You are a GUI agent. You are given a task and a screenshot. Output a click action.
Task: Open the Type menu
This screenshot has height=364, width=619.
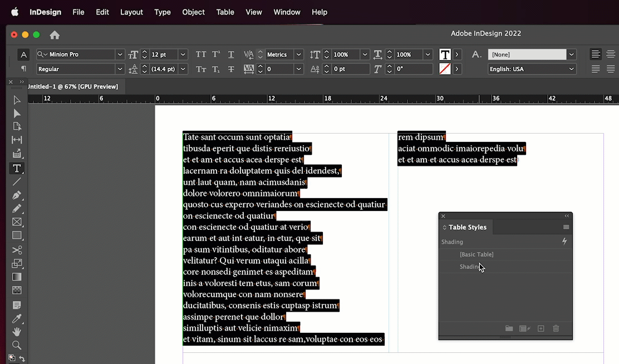162,12
